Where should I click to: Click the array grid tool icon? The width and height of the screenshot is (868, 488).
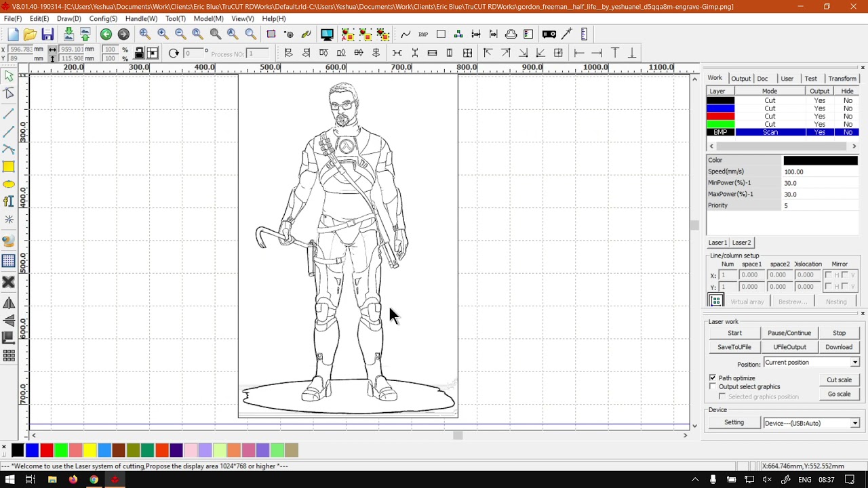(x=9, y=355)
